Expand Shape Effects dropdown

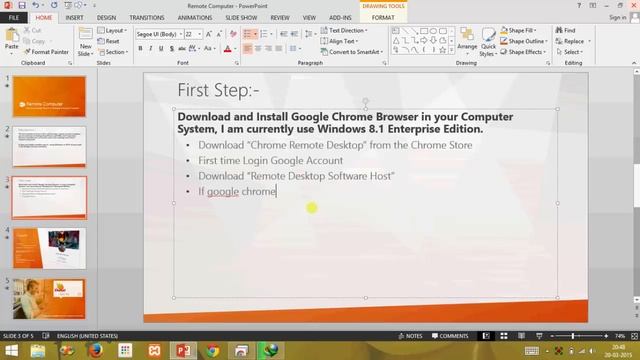point(523,52)
